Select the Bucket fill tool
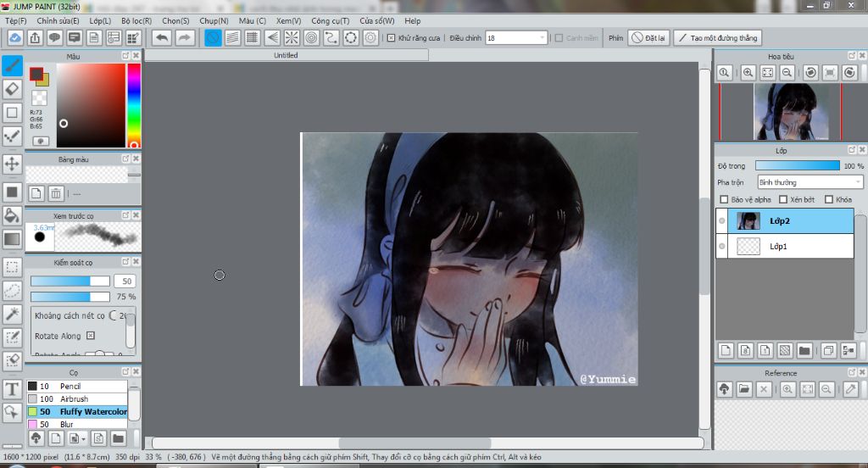 (12, 215)
